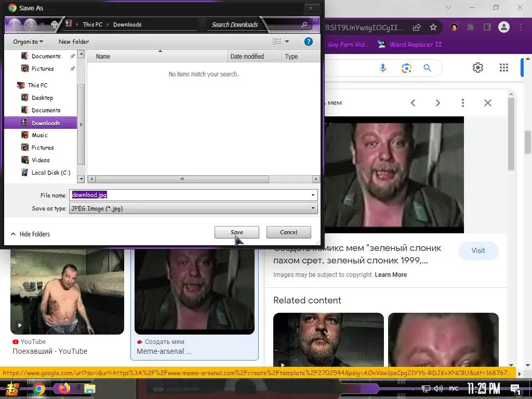Open Firefox from taskbar
The height and width of the screenshot is (399, 532).
[64, 388]
